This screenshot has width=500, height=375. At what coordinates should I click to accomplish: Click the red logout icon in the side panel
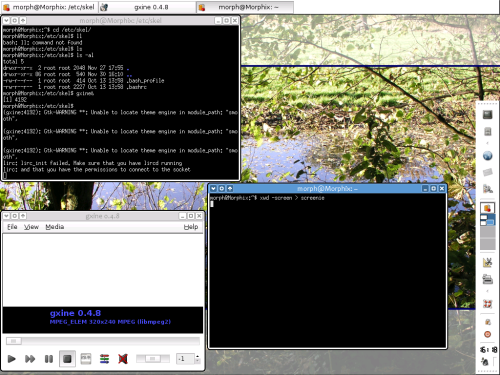tap(487, 334)
